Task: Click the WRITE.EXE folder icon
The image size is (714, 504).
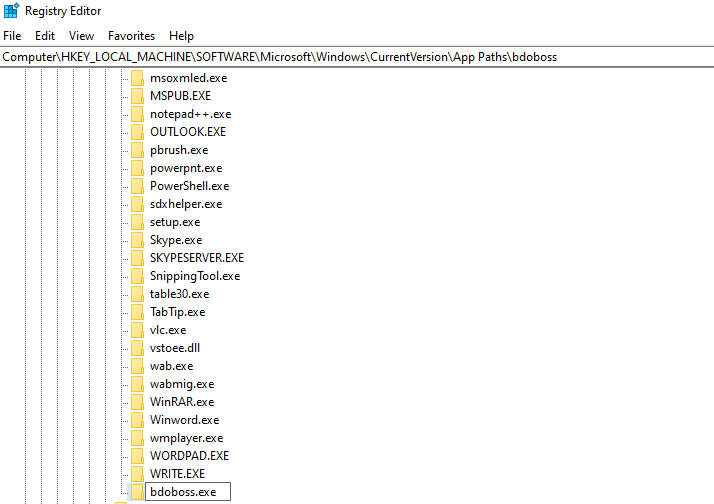Action: coord(137,473)
